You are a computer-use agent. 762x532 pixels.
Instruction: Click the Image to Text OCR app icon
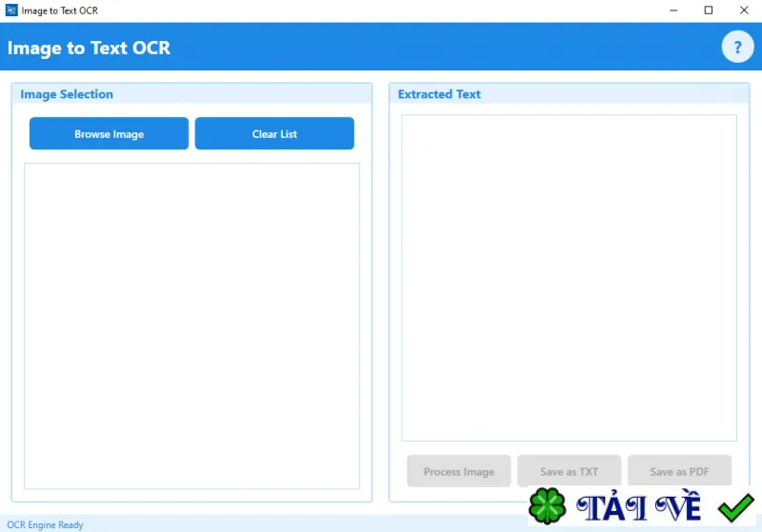tap(11, 10)
